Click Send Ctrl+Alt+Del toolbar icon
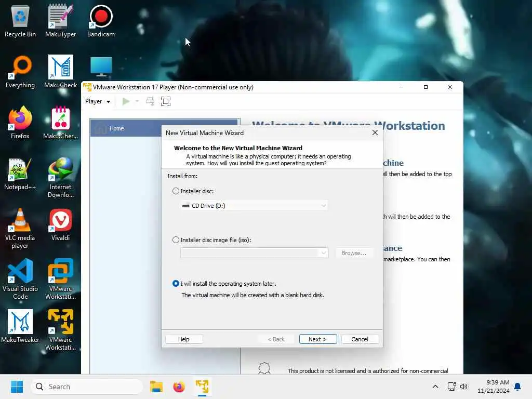Image resolution: width=532 pixels, height=399 pixels. [150, 101]
